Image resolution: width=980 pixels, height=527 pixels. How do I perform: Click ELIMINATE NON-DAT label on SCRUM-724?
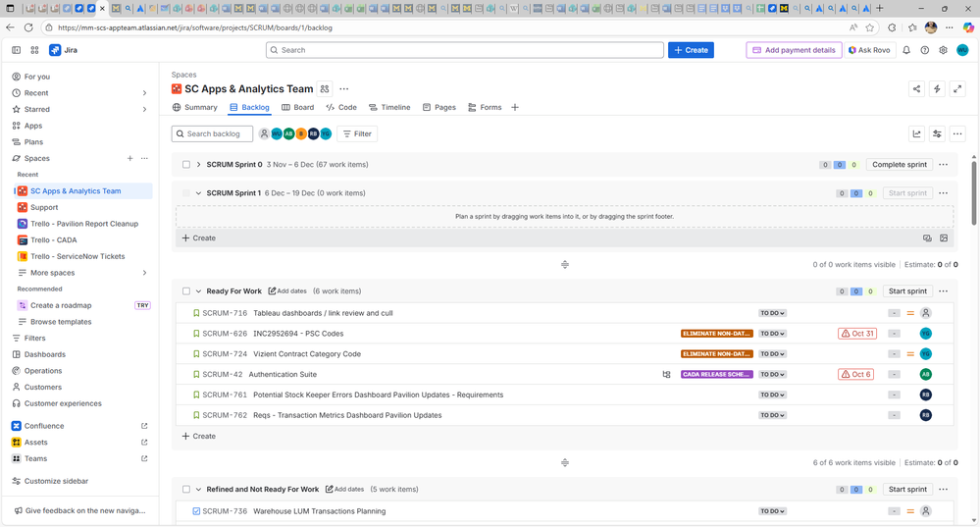tap(717, 354)
